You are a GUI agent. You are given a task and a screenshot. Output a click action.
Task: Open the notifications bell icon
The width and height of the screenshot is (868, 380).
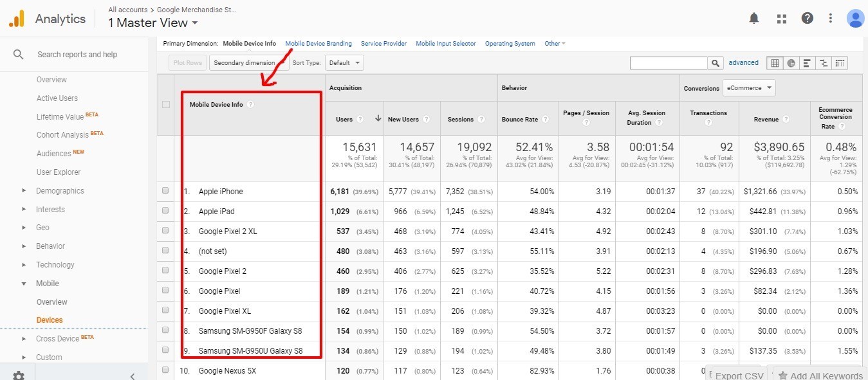[754, 19]
